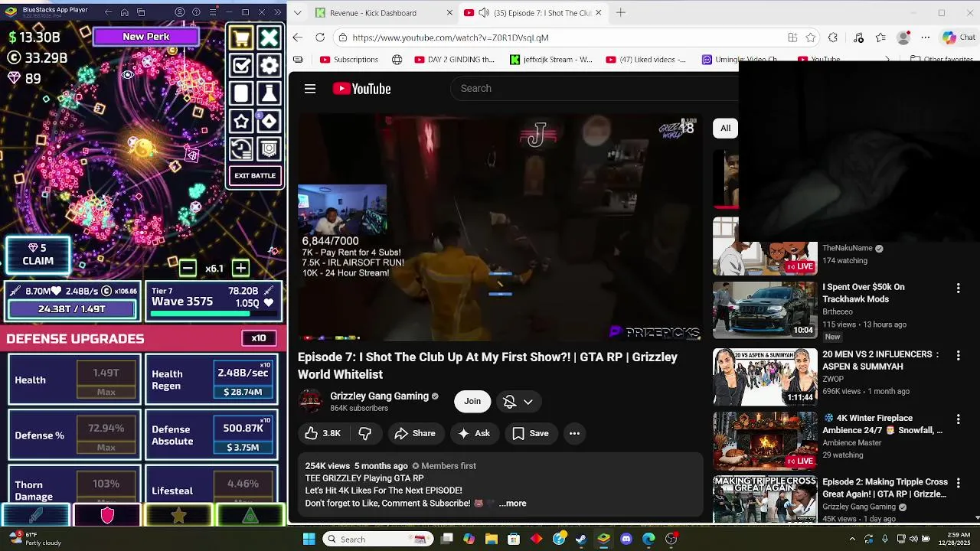Open Edge Copilot Chat button
Image resolution: width=980 pixels, height=551 pixels.
pos(959,37)
